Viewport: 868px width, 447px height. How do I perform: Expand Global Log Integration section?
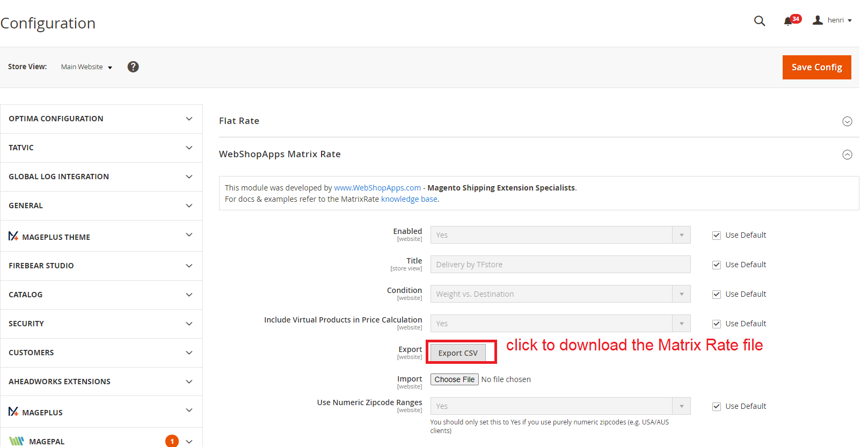[x=101, y=177]
